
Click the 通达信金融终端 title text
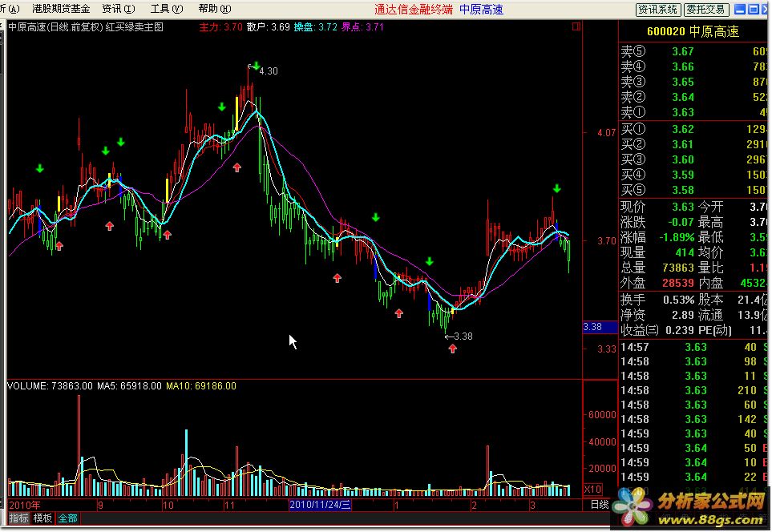(x=414, y=10)
